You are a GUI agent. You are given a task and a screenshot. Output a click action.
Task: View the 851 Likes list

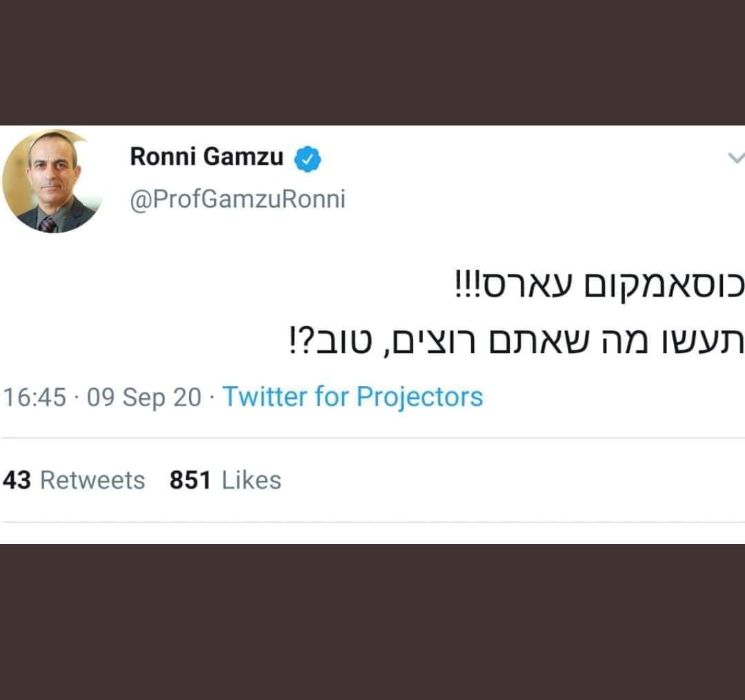[226, 480]
